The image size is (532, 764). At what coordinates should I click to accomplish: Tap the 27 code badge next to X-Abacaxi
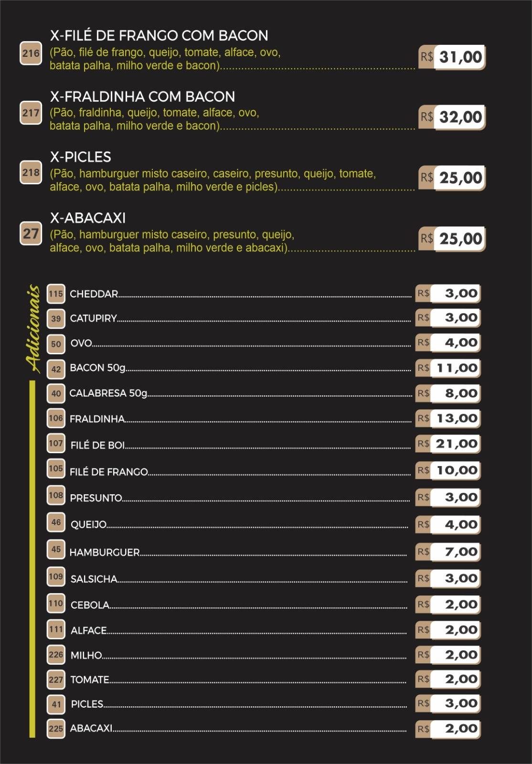click(x=31, y=233)
